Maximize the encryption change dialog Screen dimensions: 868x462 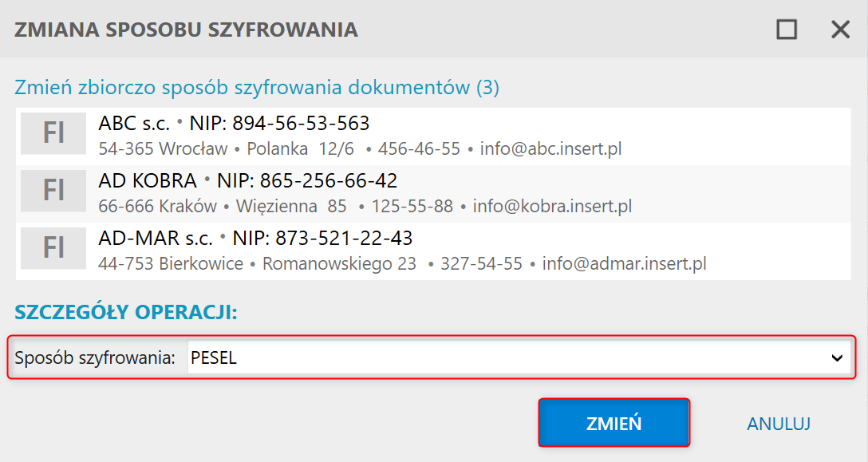[x=787, y=30]
